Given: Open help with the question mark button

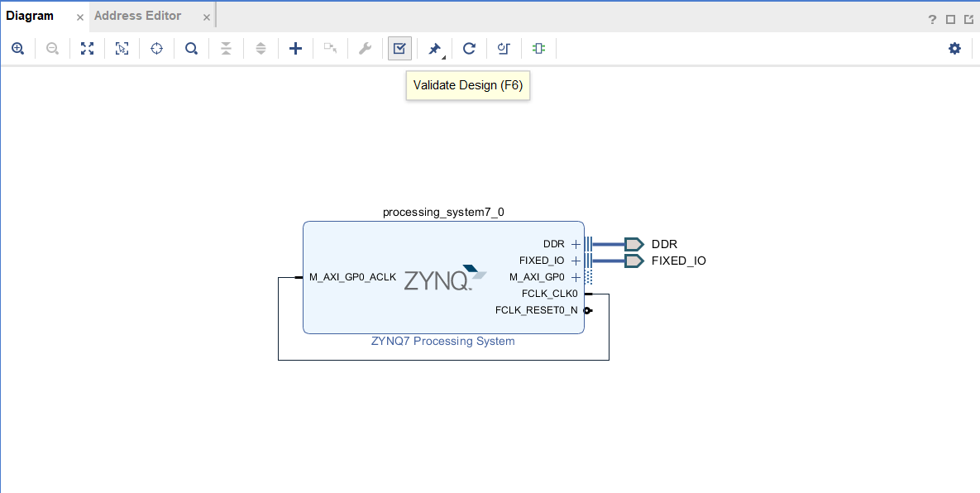Looking at the screenshot, I should click(932, 20).
